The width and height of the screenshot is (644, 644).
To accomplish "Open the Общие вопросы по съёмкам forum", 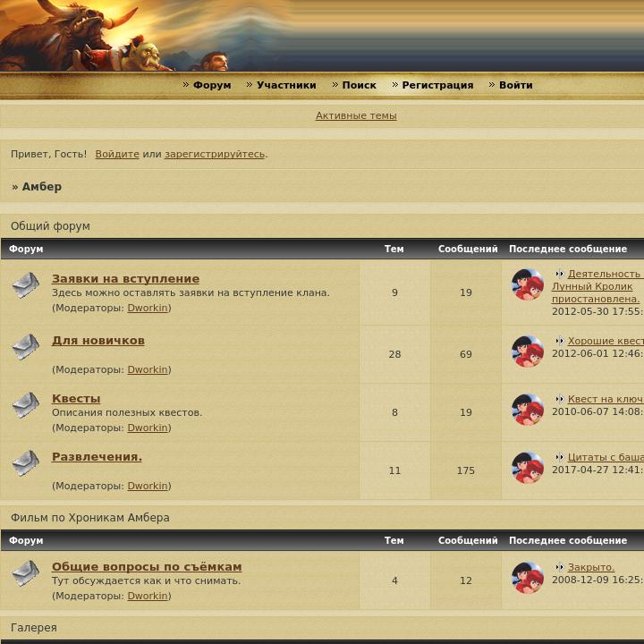I will coord(147,567).
